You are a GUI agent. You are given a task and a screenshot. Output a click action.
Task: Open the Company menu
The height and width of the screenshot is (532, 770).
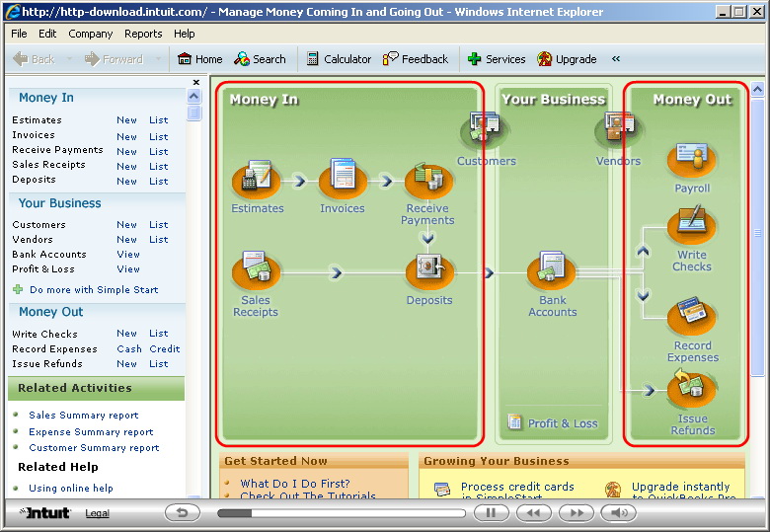91,34
